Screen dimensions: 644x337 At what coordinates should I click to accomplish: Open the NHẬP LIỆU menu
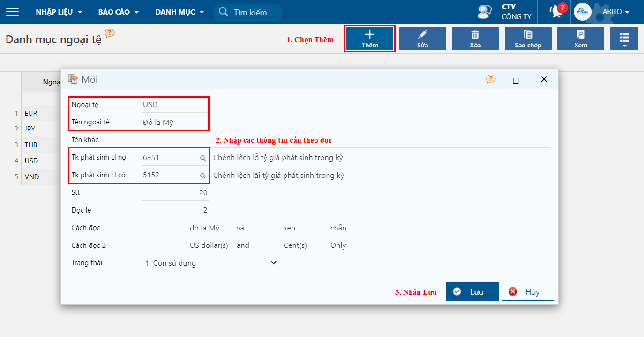click(59, 12)
